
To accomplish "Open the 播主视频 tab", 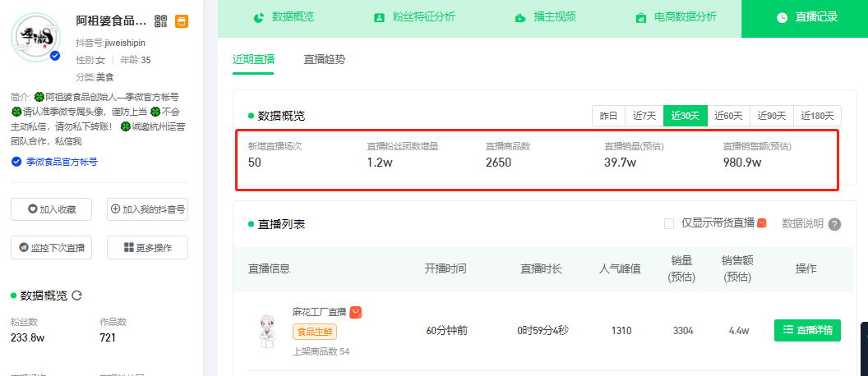I will 545,17.
